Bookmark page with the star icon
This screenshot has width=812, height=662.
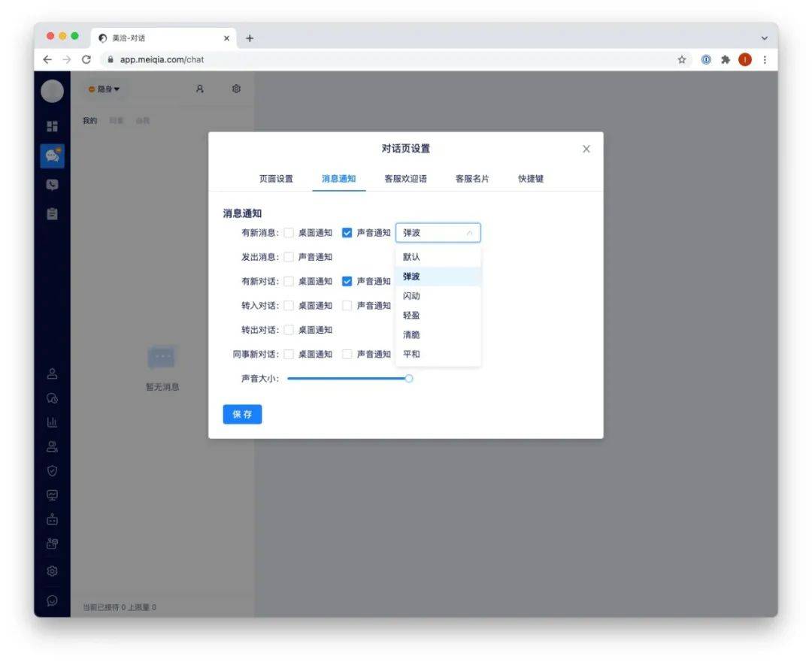pos(681,59)
